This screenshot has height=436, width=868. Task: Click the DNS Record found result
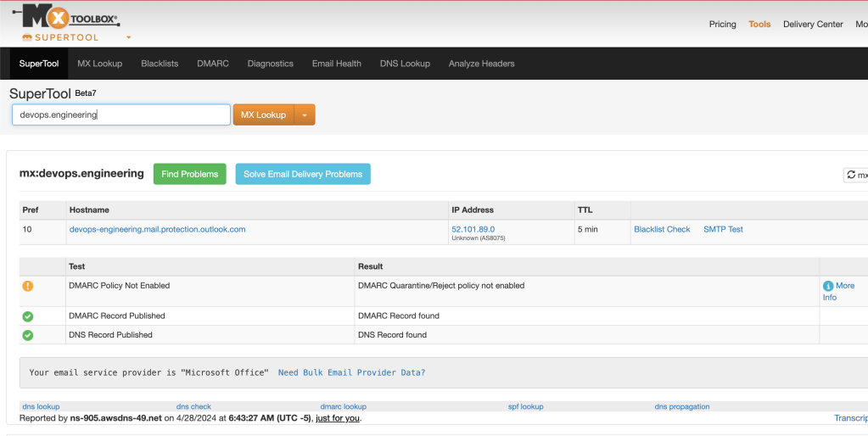[x=393, y=335]
